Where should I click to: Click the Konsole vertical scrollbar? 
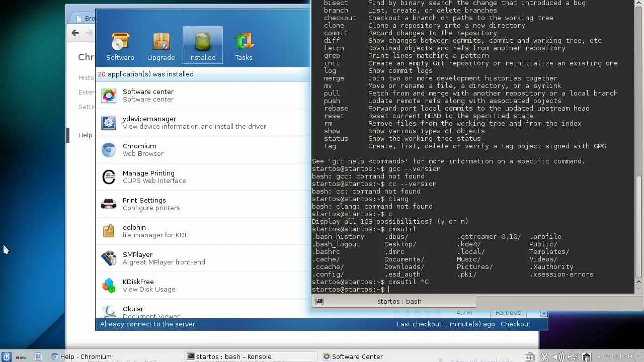[639, 226]
